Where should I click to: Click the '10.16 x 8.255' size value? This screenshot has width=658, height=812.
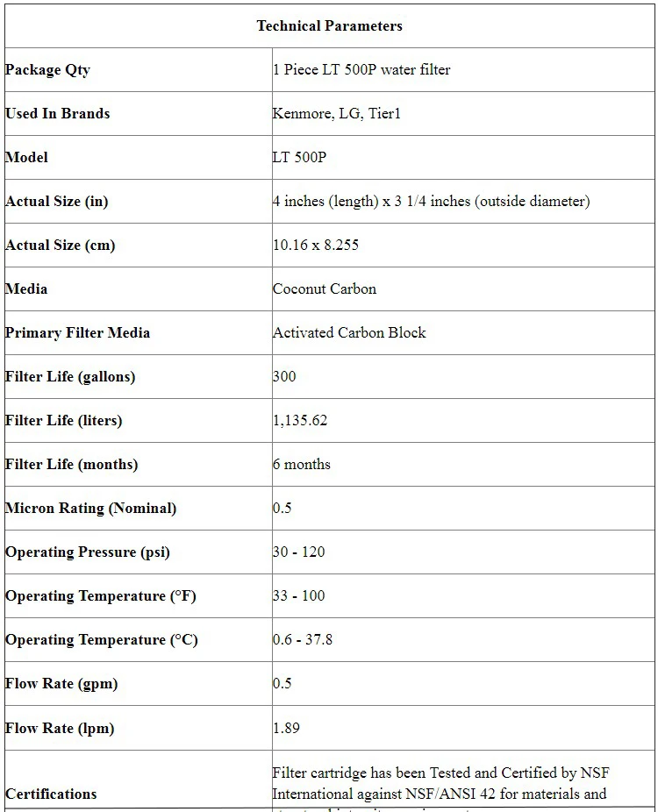(315, 245)
